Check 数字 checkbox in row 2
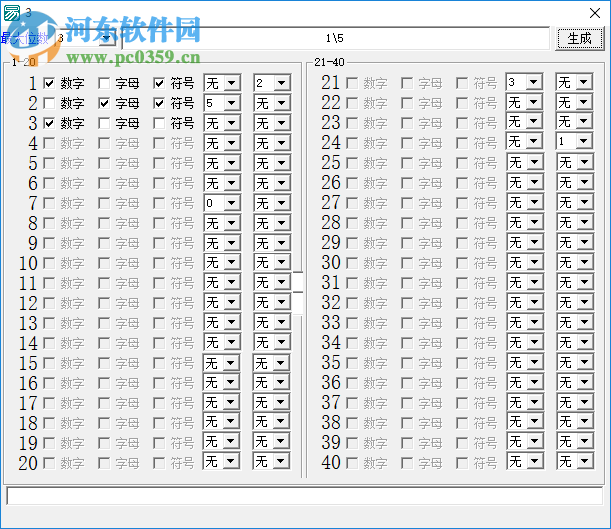The height and width of the screenshot is (529, 611). tap(49, 103)
